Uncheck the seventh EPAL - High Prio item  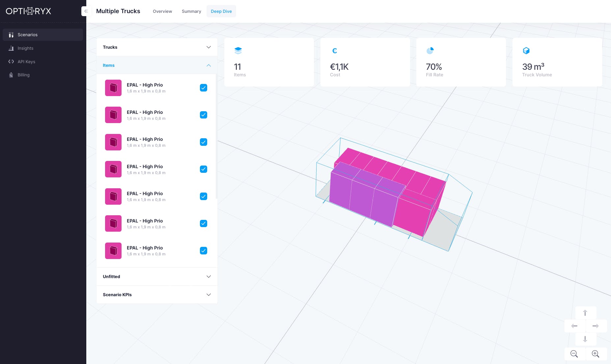204,251
